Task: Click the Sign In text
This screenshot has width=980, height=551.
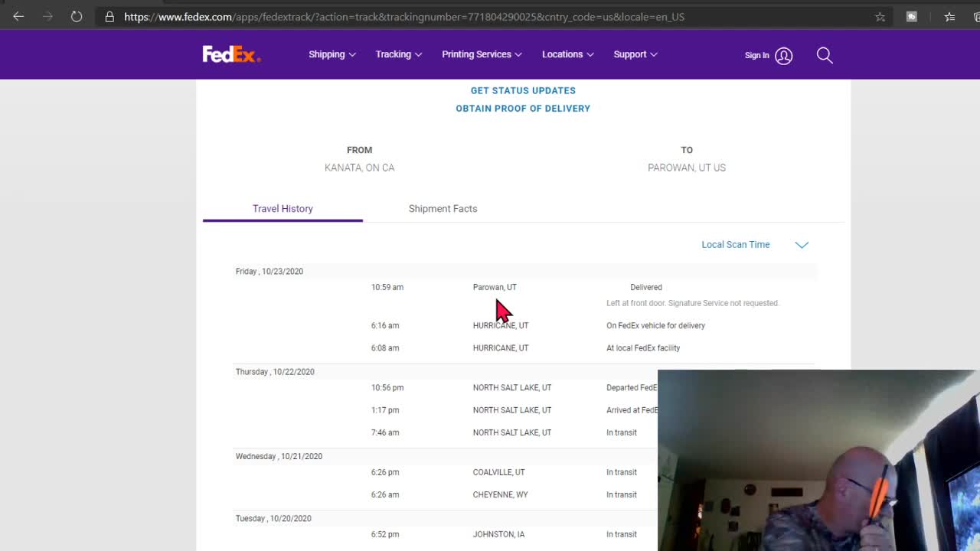Action: (x=757, y=55)
